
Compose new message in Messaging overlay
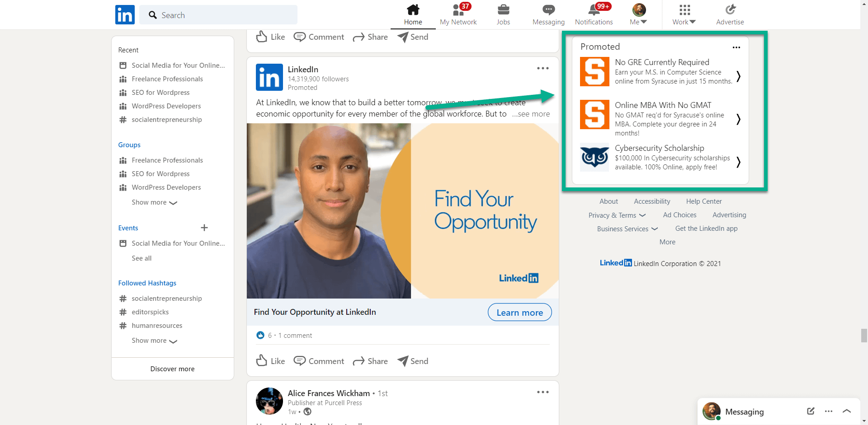pyautogui.click(x=810, y=411)
